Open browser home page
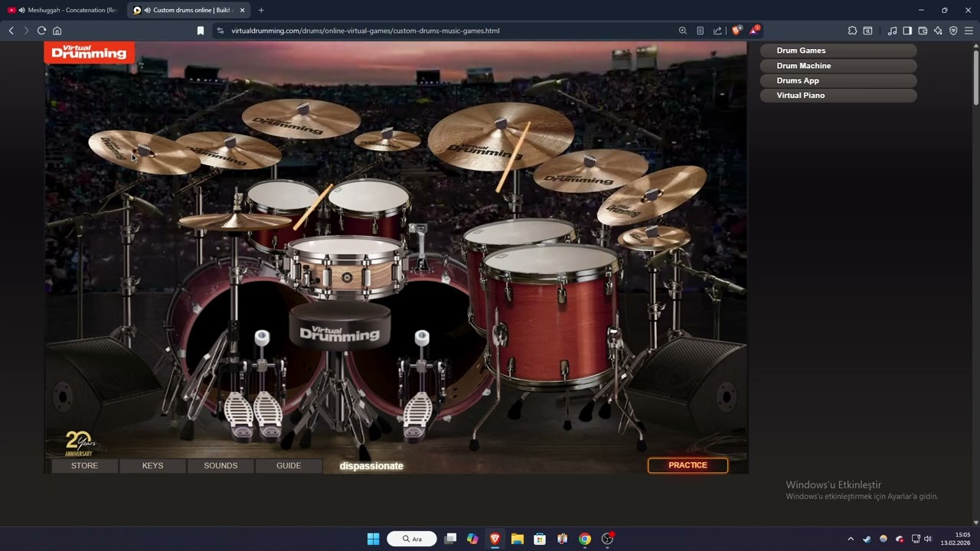Image resolution: width=980 pixels, height=551 pixels. (57, 31)
